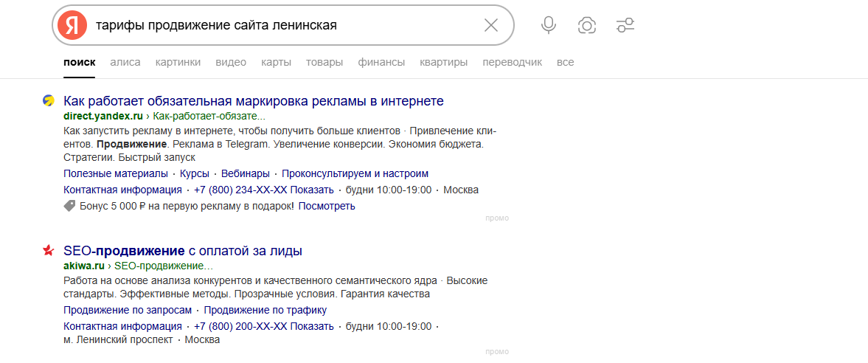This screenshot has height=363, width=868.
Task: Focus the search query input field
Action: [x=285, y=26]
